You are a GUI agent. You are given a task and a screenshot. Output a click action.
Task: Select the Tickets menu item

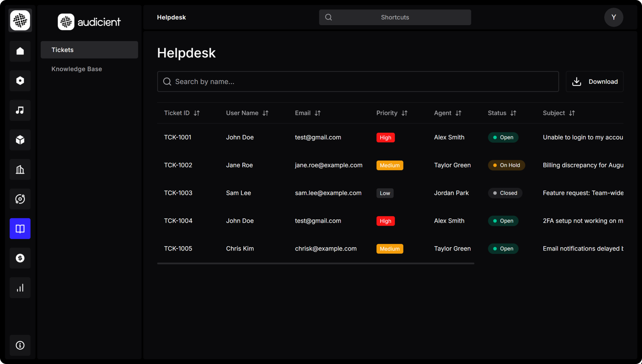point(63,50)
